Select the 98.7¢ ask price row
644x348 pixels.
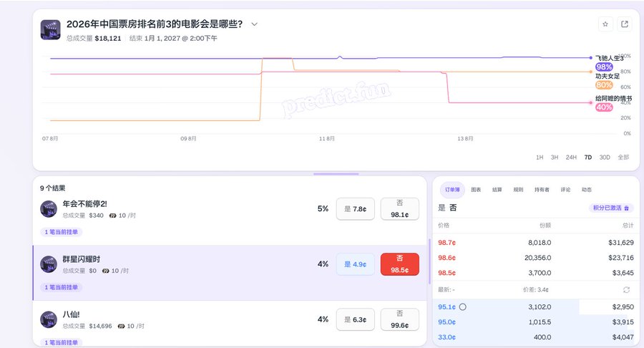coord(535,243)
